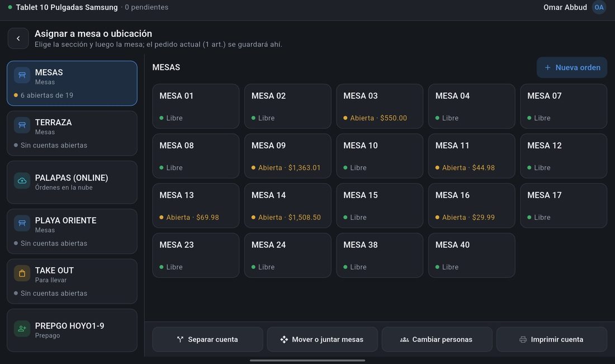This screenshot has height=364, width=615.
Task: Open the PREPGO HOYO1-9 section
Action: 72,330
